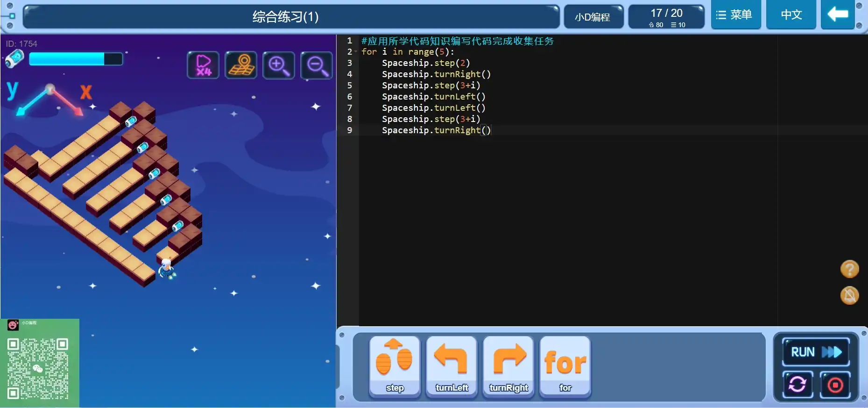This screenshot has width=868, height=408.
Task: Zoom in on the game map
Action: point(279,65)
